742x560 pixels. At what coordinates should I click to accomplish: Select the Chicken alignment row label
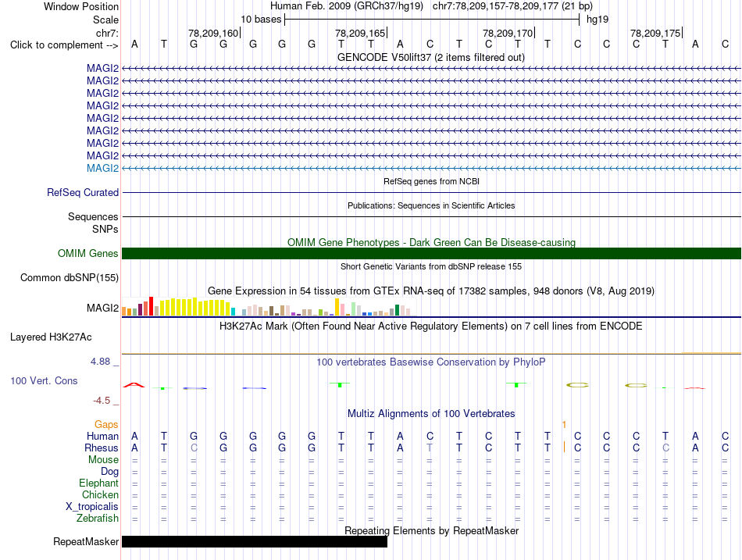100,494
